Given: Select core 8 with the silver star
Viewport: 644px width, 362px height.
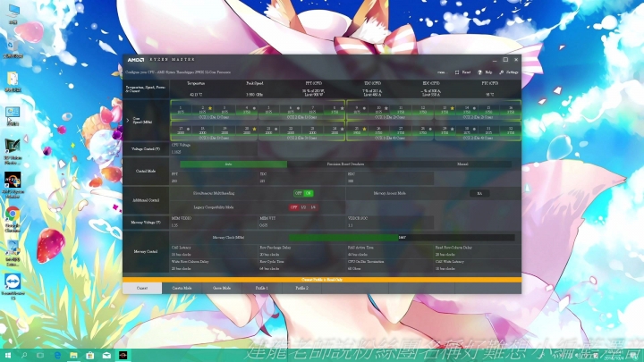Looking at the screenshot, I should [335, 110].
